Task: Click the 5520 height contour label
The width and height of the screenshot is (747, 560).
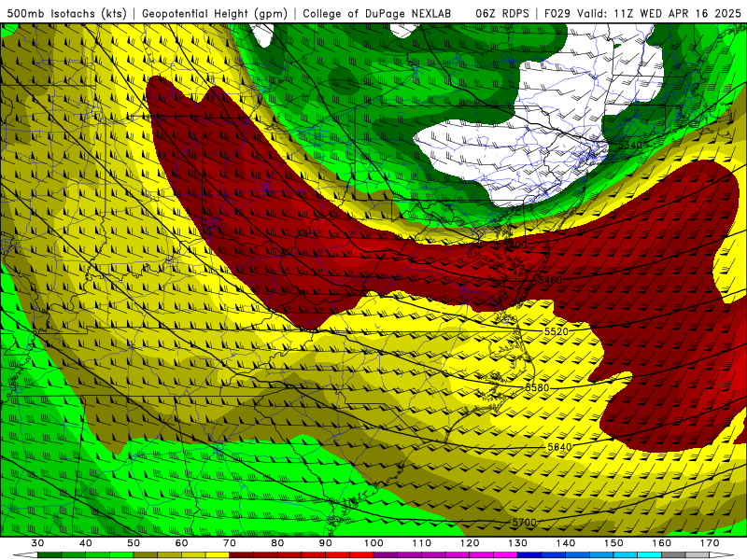Action: pyautogui.click(x=557, y=331)
